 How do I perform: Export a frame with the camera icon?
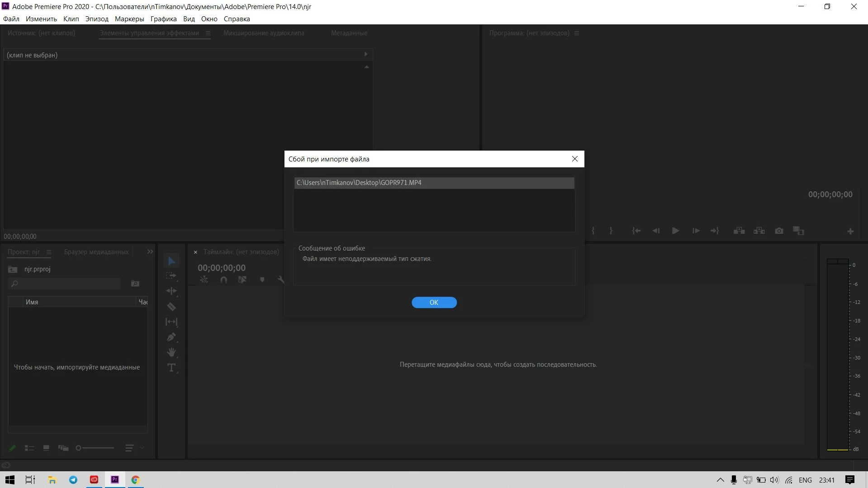click(779, 231)
